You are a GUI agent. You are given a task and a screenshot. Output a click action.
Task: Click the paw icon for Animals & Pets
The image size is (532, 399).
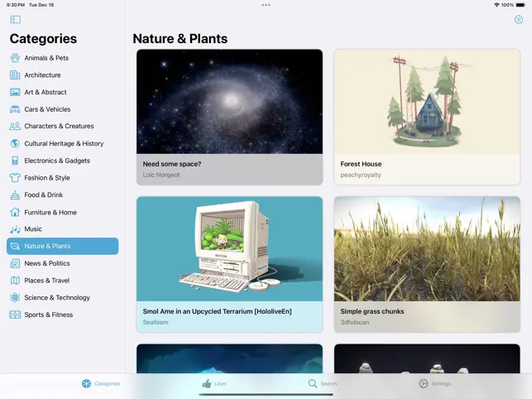[15, 58]
